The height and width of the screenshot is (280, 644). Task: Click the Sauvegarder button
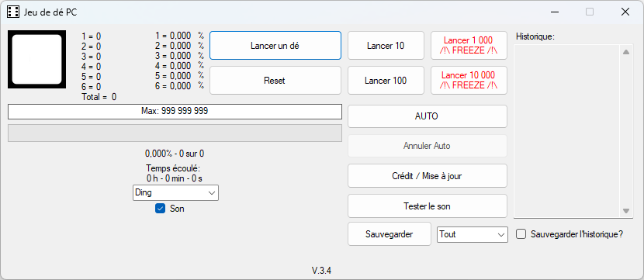click(x=390, y=234)
